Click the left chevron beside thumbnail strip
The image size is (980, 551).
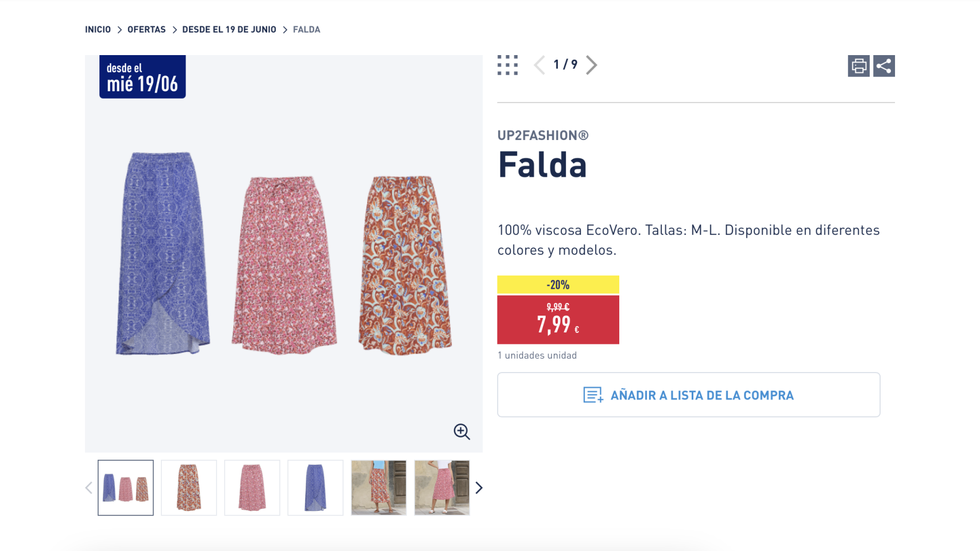[88, 487]
